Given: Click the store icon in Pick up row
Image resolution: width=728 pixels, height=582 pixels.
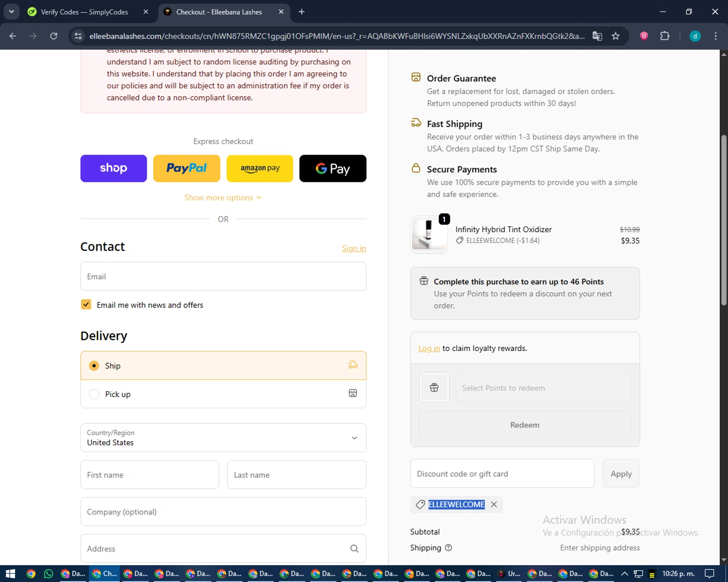Looking at the screenshot, I should 353,393.
